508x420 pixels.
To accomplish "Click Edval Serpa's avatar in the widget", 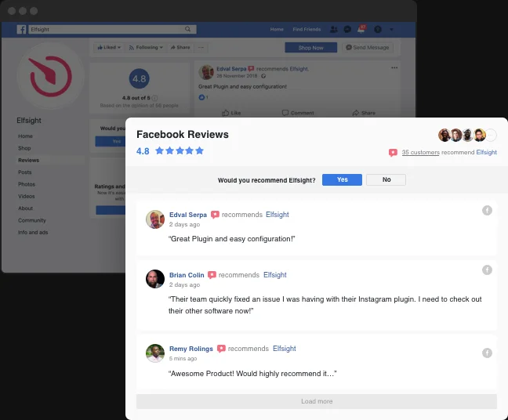I will [x=155, y=219].
